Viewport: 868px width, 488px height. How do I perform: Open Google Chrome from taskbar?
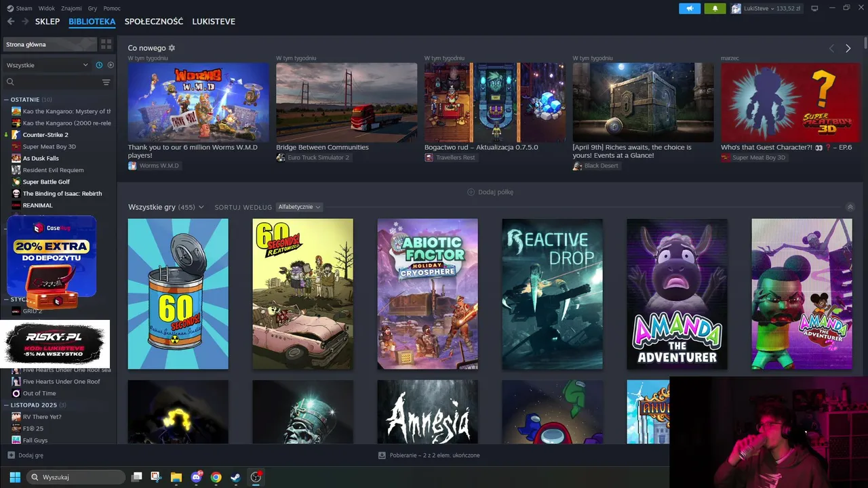click(216, 477)
